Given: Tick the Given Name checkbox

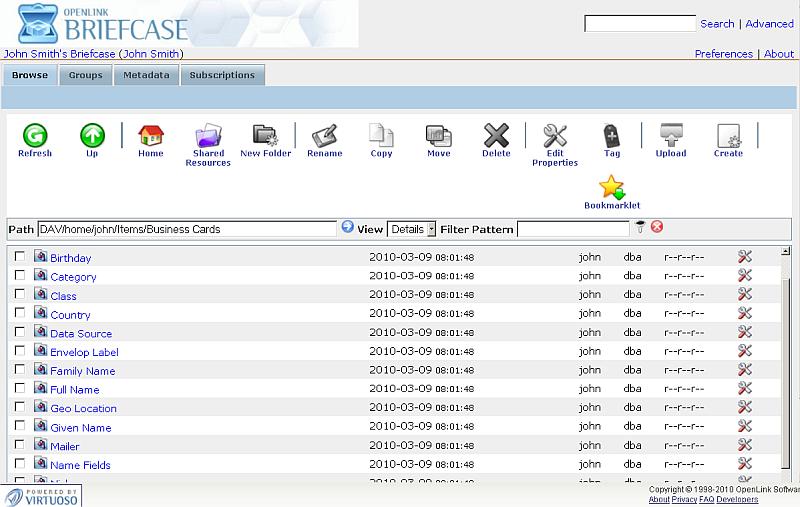Looking at the screenshot, I should pos(20,427).
